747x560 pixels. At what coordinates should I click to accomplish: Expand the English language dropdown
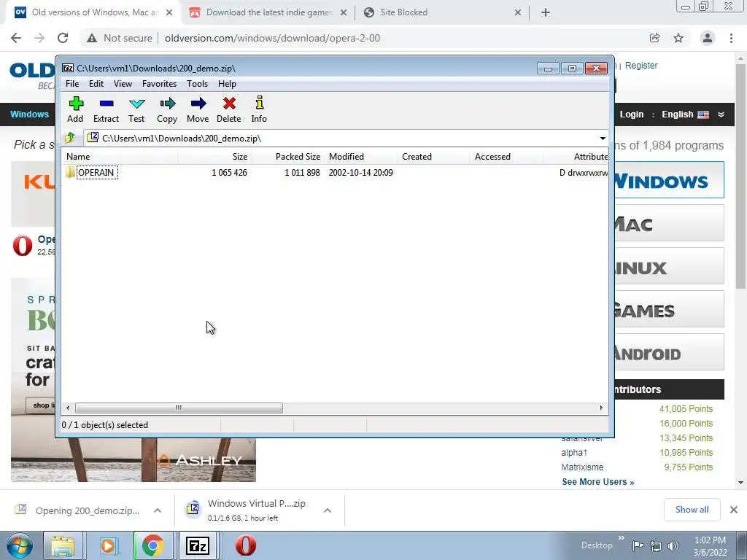693,114
